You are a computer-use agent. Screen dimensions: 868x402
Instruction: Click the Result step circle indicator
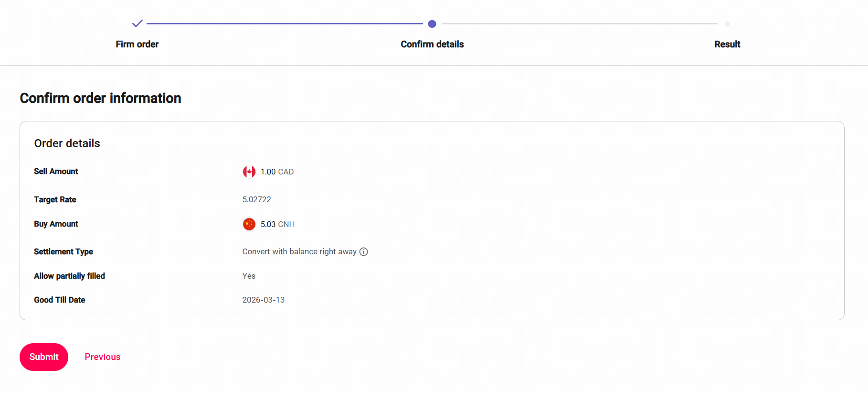727,24
